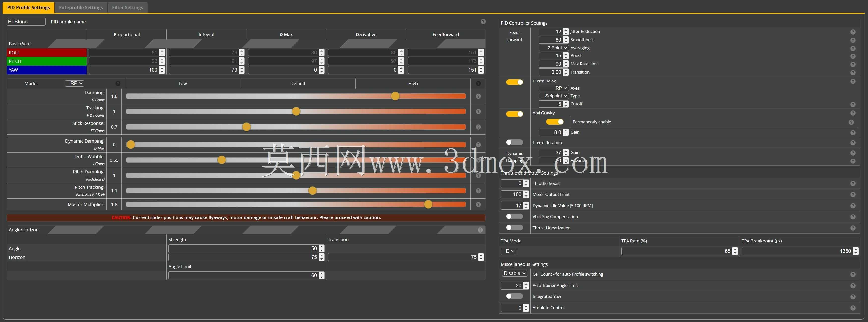Screen dimensions: 868x322
Task: Show help for Stick Response slider
Action: pos(478,127)
